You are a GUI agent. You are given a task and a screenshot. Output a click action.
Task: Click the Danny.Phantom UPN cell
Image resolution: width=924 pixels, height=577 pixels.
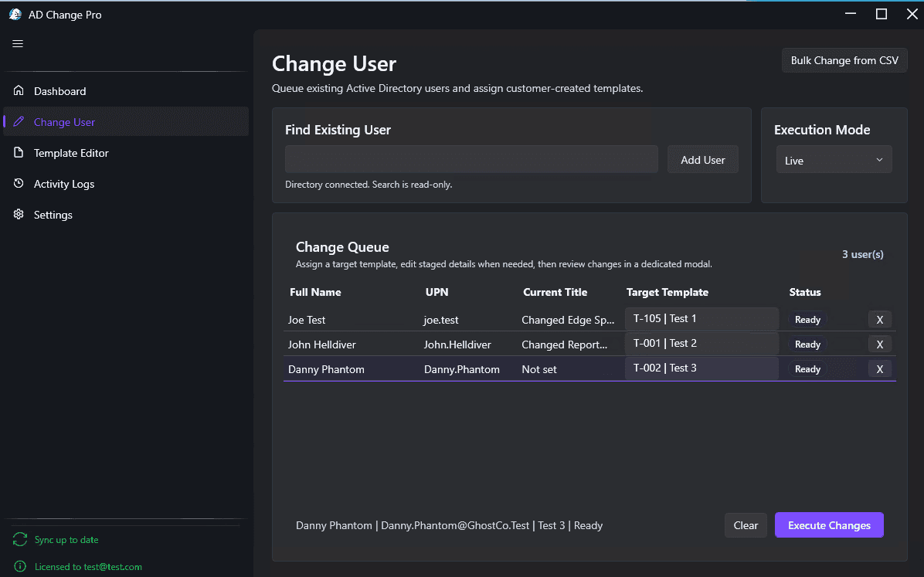click(461, 369)
